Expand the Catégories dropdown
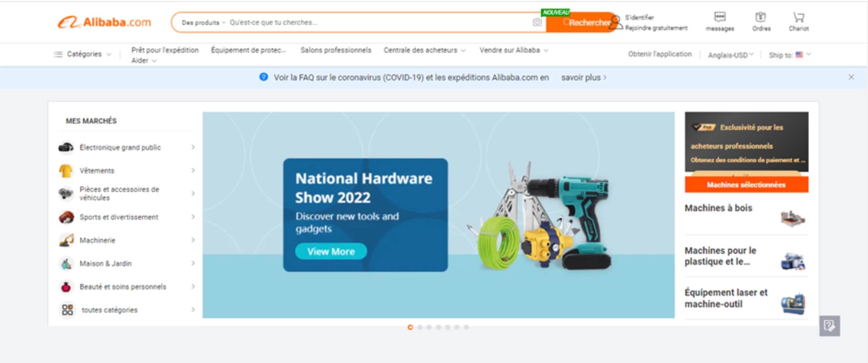The width and height of the screenshot is (868, 363). 83,54
